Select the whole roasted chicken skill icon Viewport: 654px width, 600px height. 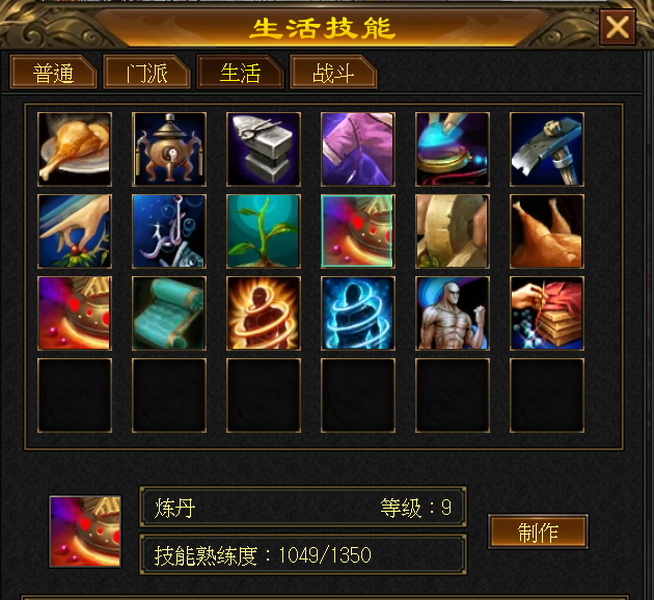[547, 231]
